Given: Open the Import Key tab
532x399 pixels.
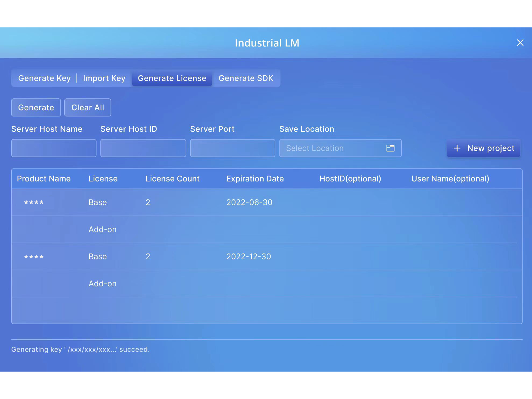Looking at the screenshot, I should click(104, 78).
